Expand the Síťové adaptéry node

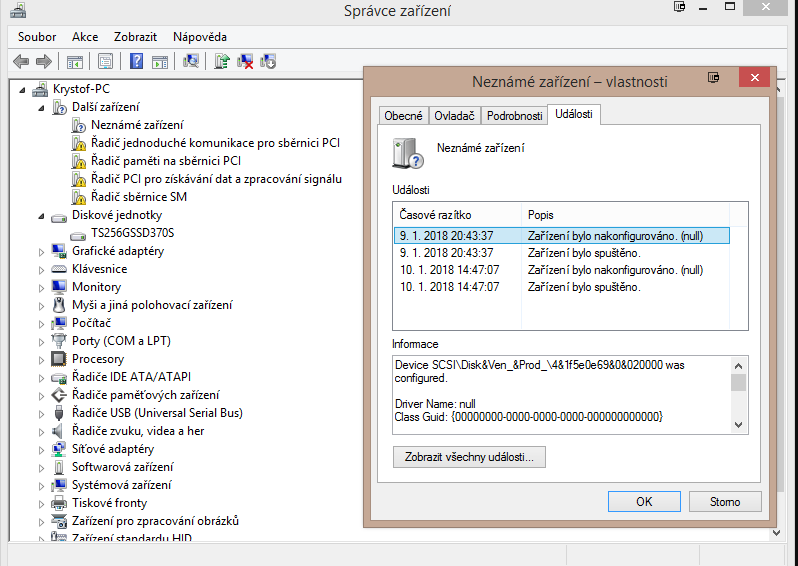click(41, 449)
